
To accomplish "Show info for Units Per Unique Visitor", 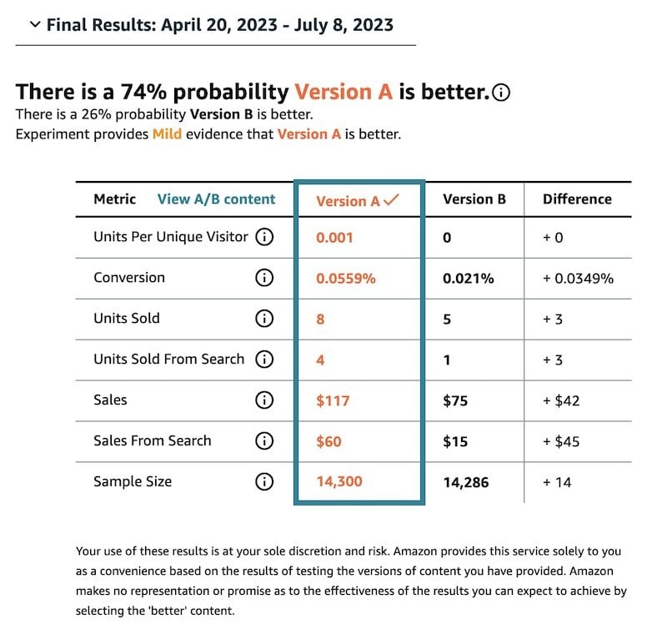I will [x=264, y=237].
